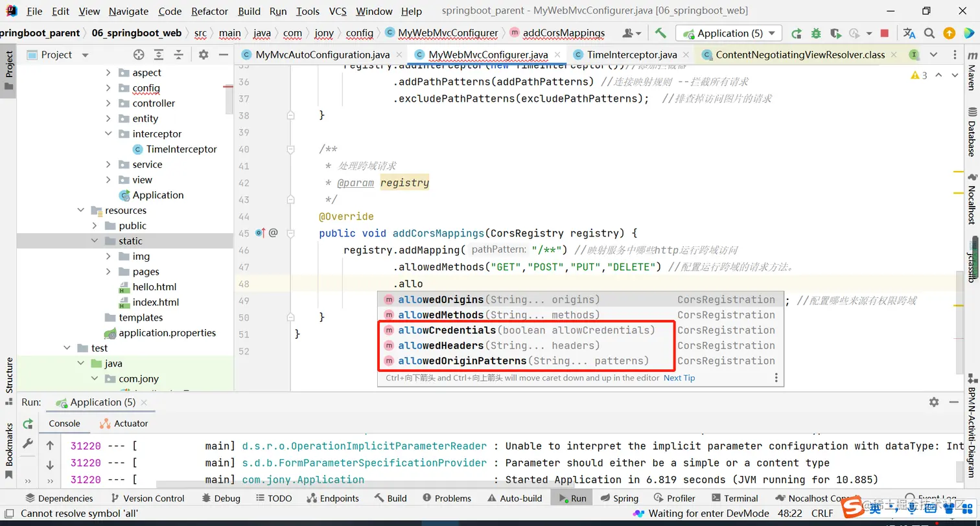Fold the addCorsMappings method at line 45
The height and width of the screenshot is (526, 980).
(291, 233)
